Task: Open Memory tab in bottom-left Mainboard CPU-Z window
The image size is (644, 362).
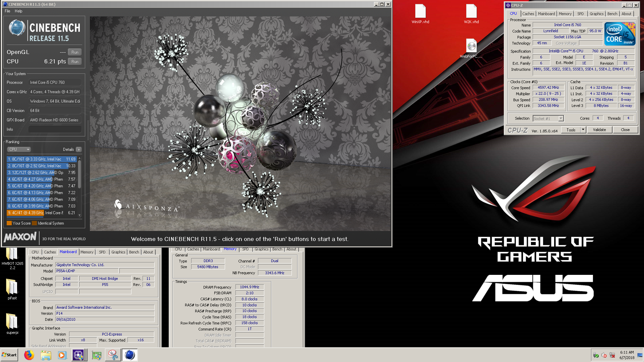Action: click(87, 252)
